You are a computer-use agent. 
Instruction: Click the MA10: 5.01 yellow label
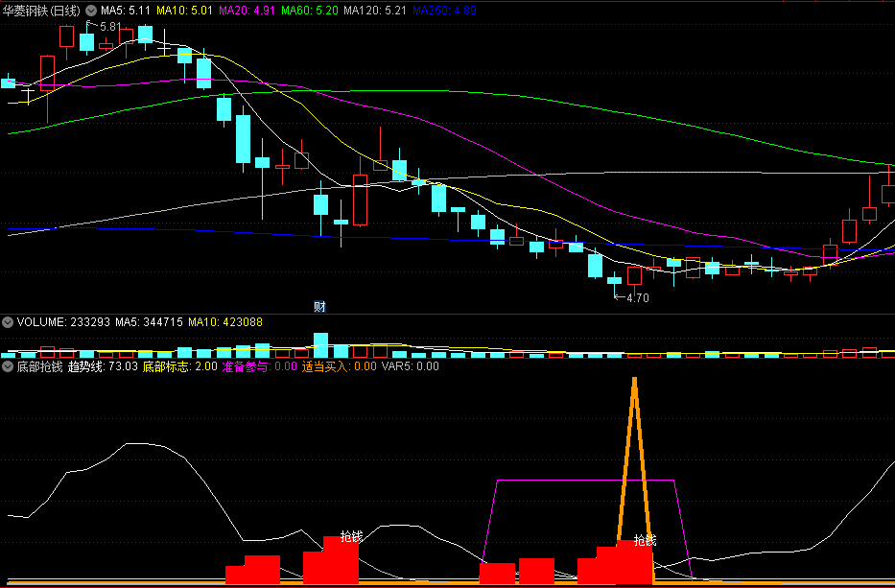point(184,11)
